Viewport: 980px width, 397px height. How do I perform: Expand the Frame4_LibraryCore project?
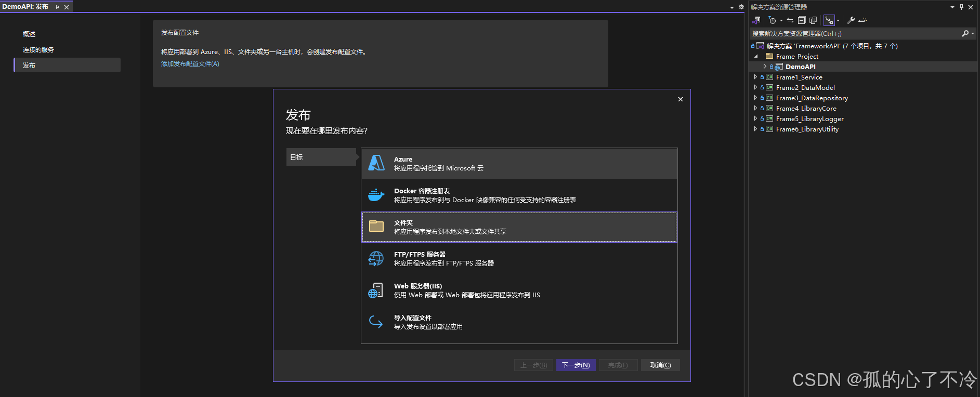[755, 108]
